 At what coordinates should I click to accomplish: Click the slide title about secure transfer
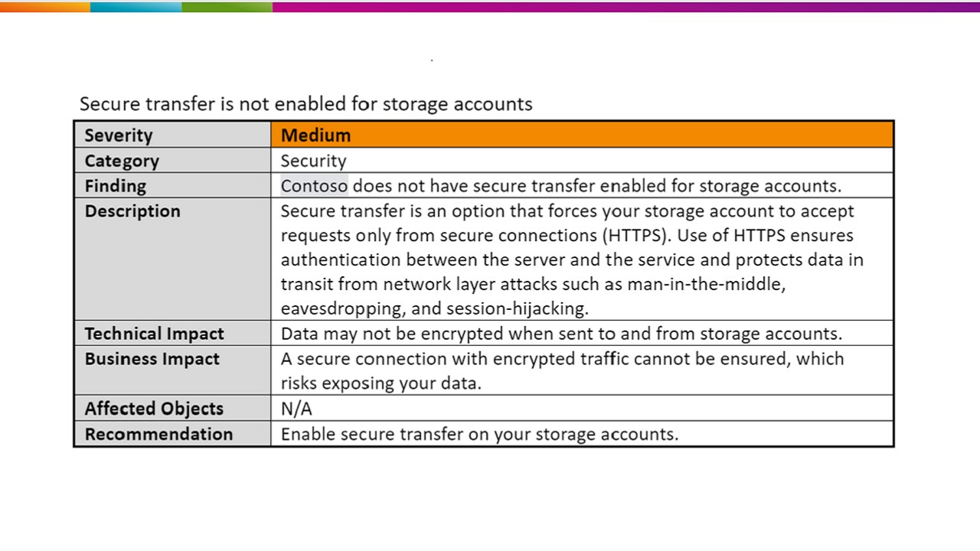[306, 104]
